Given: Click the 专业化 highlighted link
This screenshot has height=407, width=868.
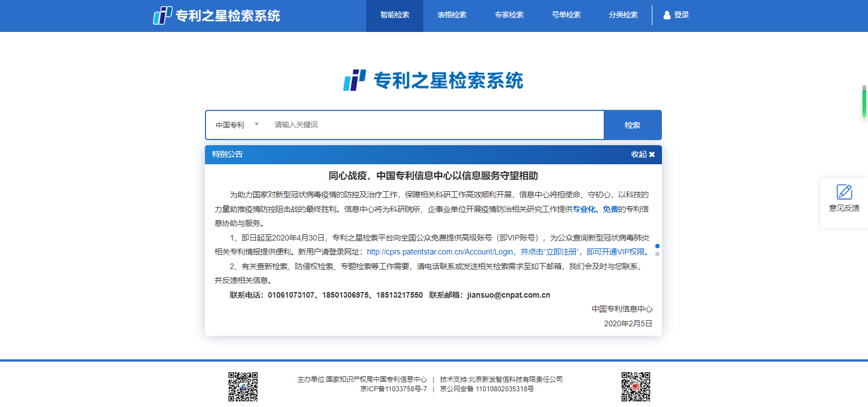Looking at the screenshot, I should (584, 209).
